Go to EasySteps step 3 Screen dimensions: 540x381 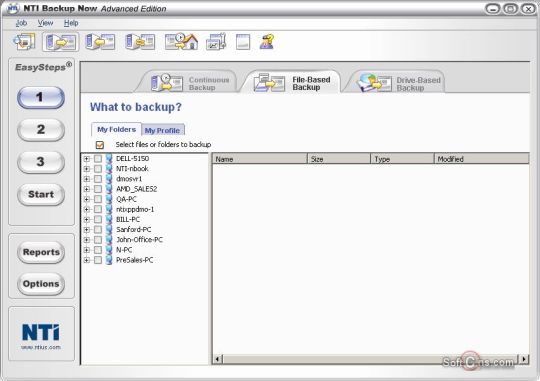(41, 162)
